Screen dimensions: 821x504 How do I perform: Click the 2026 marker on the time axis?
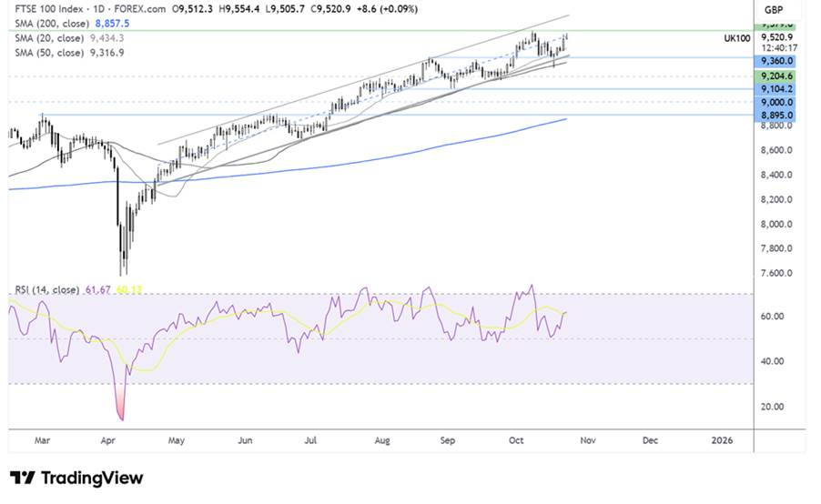(x=721, y=440)
